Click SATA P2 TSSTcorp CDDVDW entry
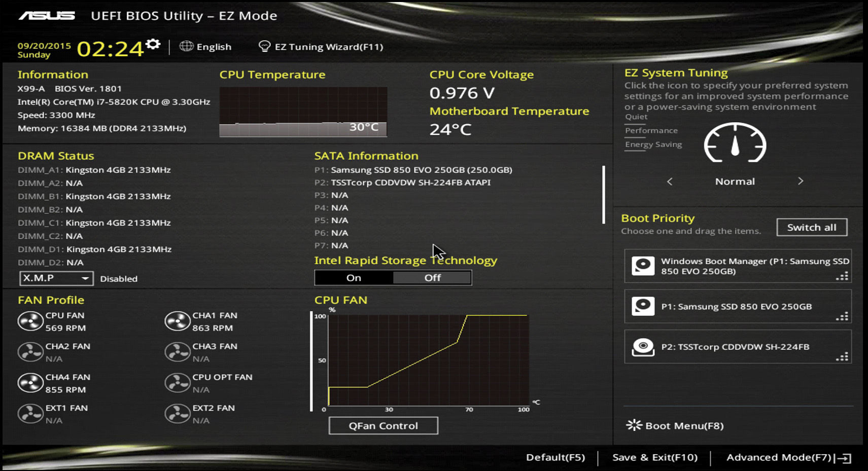This screenshot has height=471, width=868. [403, 183]
